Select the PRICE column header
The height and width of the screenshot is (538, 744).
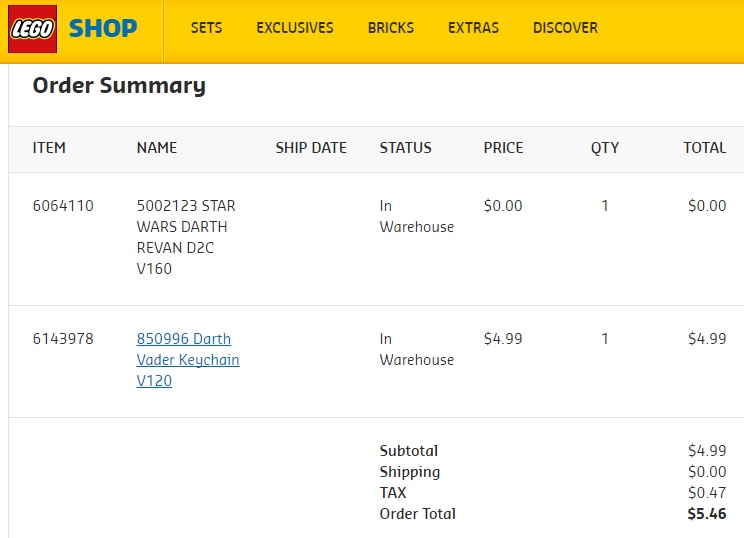point(503,148)
